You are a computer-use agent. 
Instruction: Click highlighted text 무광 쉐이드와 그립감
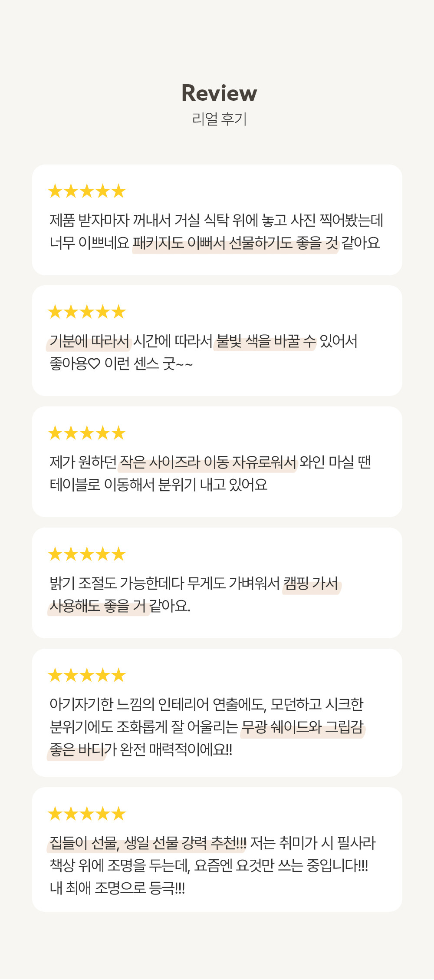point(302,727)
